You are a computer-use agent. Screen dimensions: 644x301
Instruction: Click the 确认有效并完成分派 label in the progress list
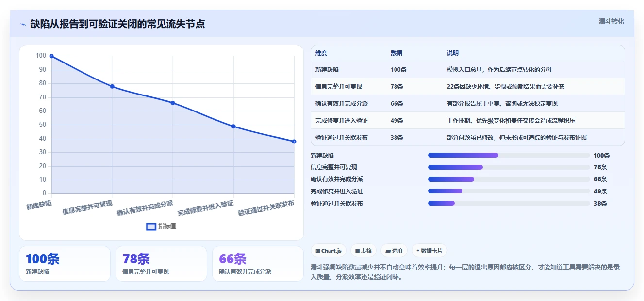[337, 179]
